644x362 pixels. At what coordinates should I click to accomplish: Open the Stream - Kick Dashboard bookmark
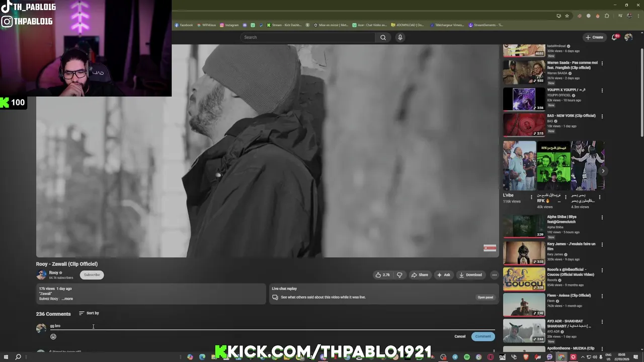click(x=284, y=25)
